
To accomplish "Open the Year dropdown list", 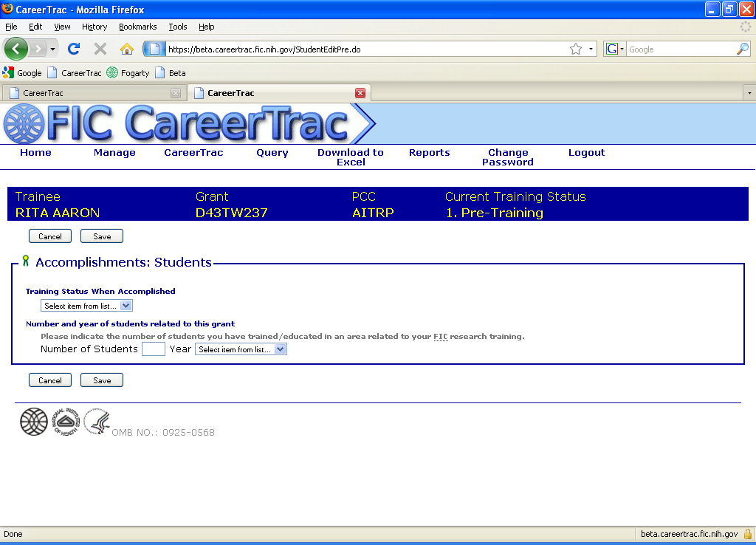I will tap(241, 349).
